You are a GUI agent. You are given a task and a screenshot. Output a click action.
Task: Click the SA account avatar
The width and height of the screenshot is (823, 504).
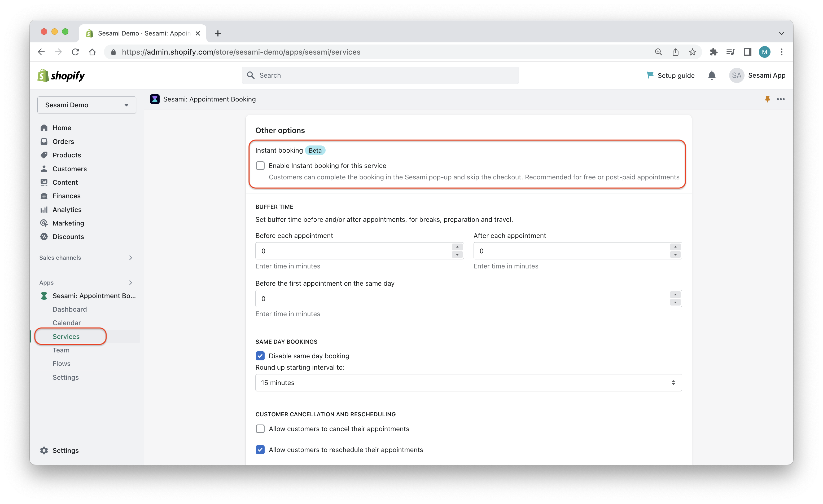737,76
